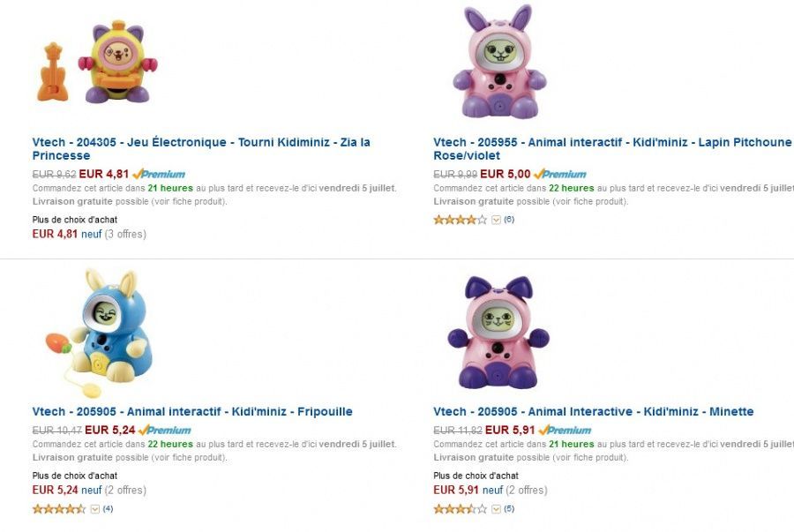
Task: Click star rating for Lapin Pitchoune
Action: (460, 220)
